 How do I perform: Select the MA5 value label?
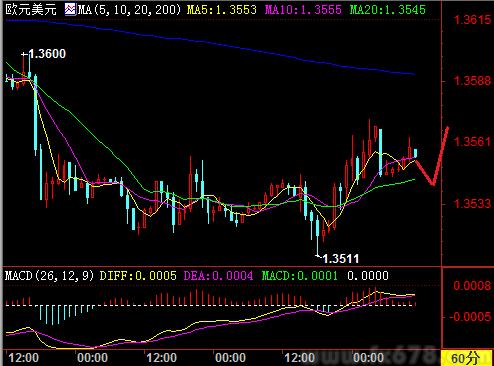222,10
